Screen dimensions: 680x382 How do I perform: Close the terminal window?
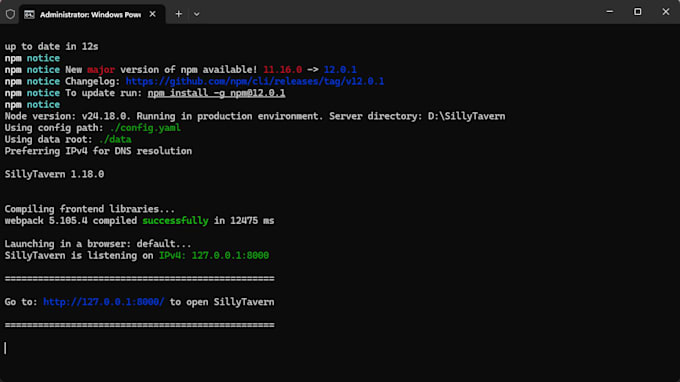(666, 12)
